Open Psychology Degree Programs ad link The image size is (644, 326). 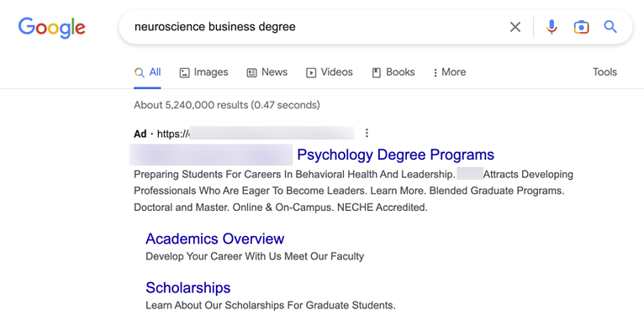click(395, 155)
